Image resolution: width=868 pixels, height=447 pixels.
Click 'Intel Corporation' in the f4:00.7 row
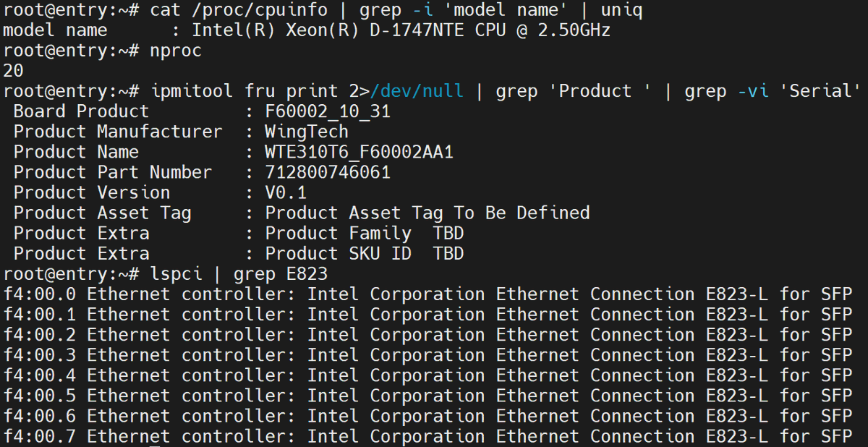tap(396, 435)
